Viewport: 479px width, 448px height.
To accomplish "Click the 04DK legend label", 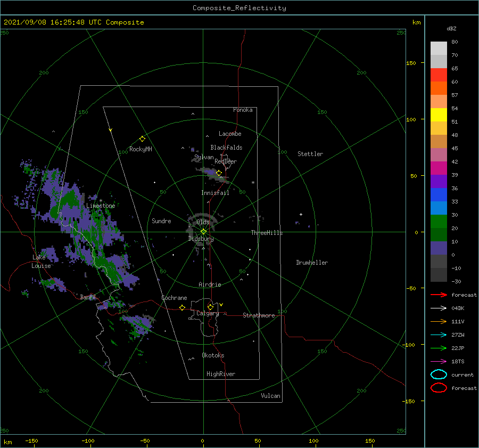I will 458,308.
